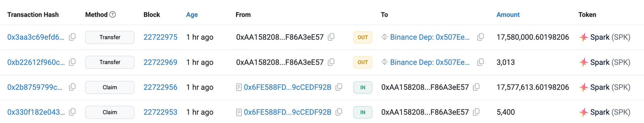Copy hash of transaction 0x2b8759799c
The width and height of the screenshot is (644, 123).
pos(72,87)
